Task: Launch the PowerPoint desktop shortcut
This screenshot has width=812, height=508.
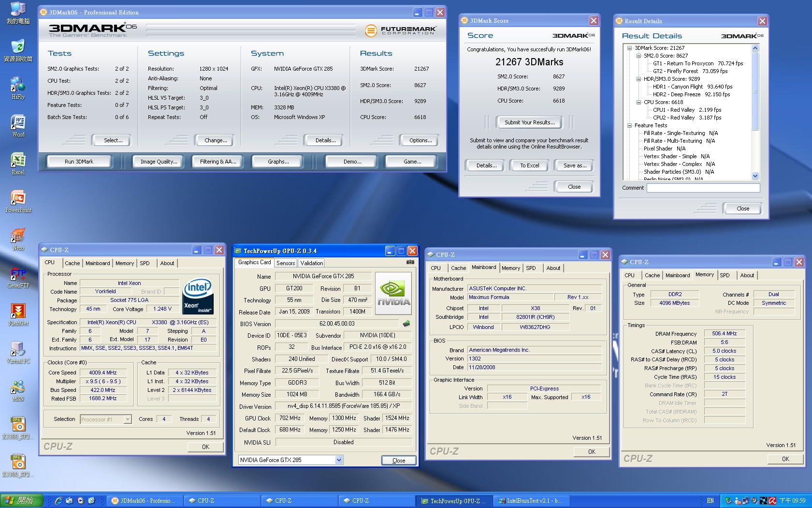Action: (x=18, y=202)
